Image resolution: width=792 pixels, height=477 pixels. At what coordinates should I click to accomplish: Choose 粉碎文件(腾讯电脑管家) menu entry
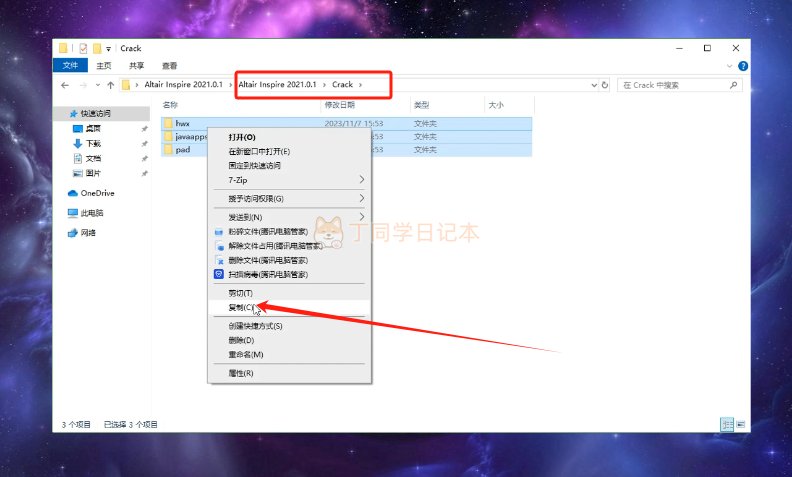point(289,231)
